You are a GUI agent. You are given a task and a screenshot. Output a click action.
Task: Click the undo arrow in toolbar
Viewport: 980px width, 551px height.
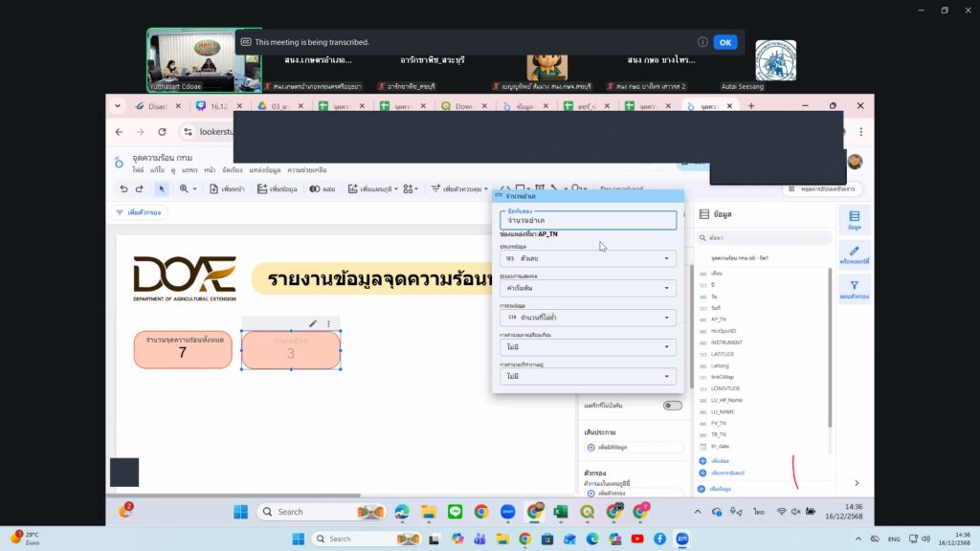coord(123,189)
